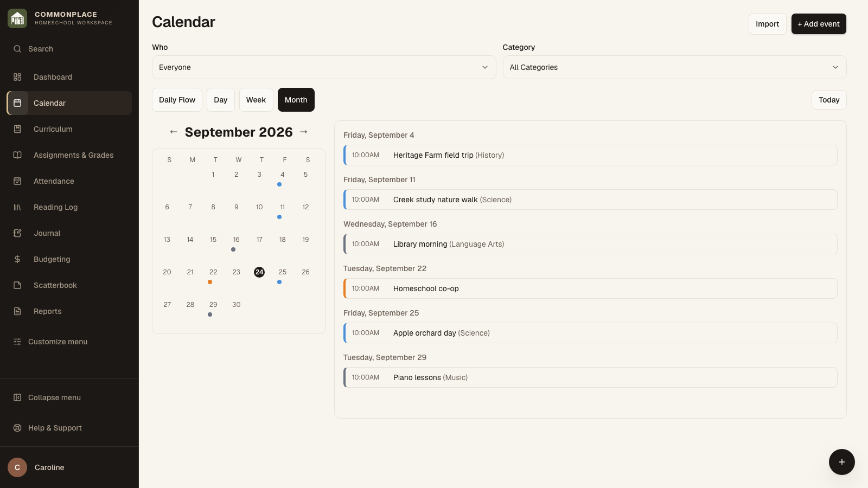Click the Reports document icon

[17, 311]
